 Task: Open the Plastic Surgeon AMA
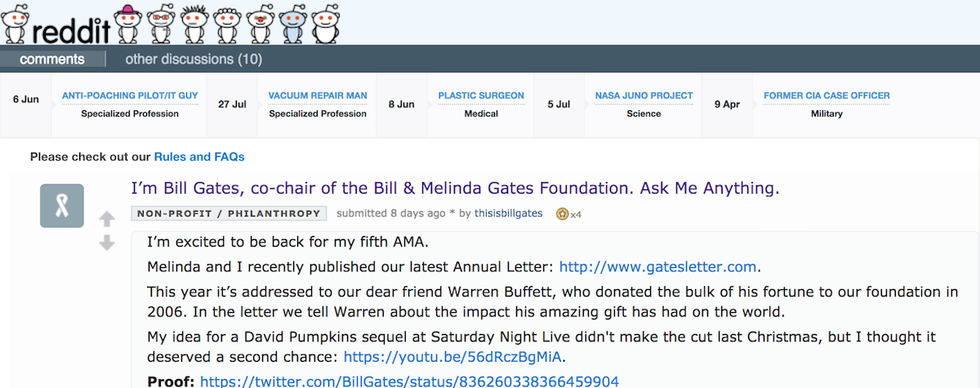pos(481,96)
